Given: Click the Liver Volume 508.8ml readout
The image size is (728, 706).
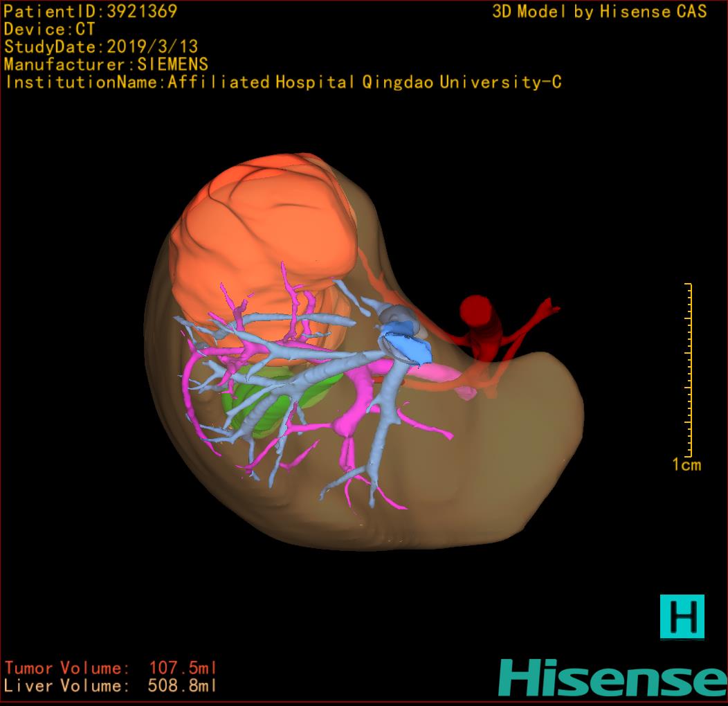Looking at the screenshot, I should 111,686.
